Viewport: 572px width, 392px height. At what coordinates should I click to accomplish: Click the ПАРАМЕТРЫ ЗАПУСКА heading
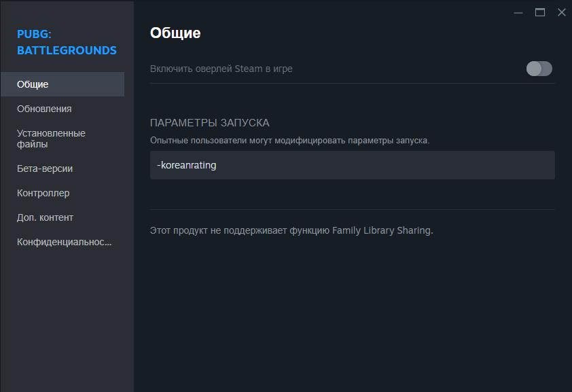[x=210, y=123]
